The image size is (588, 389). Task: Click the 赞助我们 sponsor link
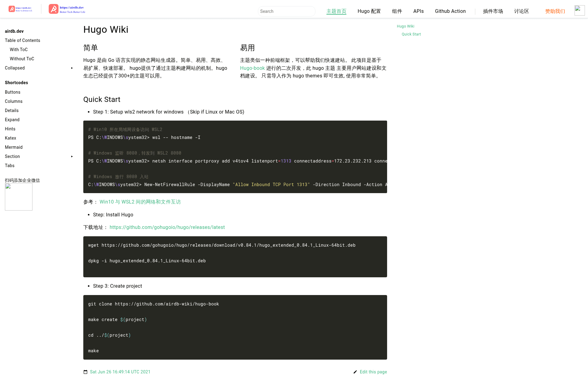click(555, 11)
